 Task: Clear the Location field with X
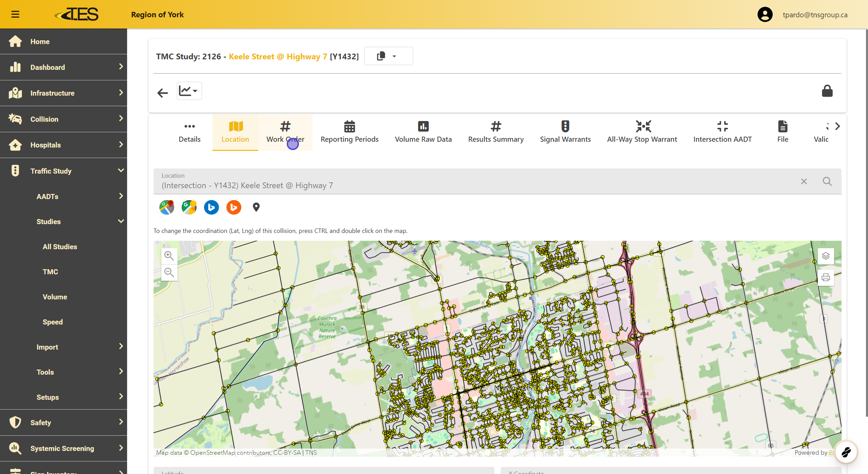pos(804,181)
